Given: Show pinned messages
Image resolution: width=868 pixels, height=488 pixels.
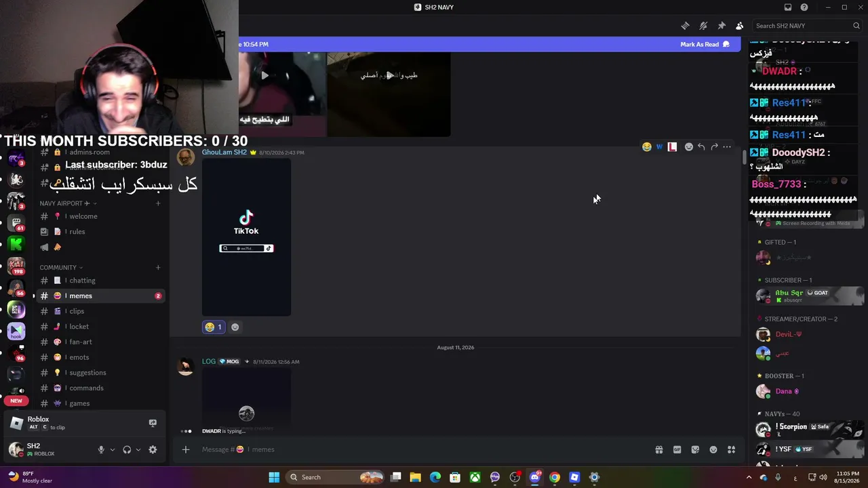Looking at the screenshot, I should coord(722,26).
